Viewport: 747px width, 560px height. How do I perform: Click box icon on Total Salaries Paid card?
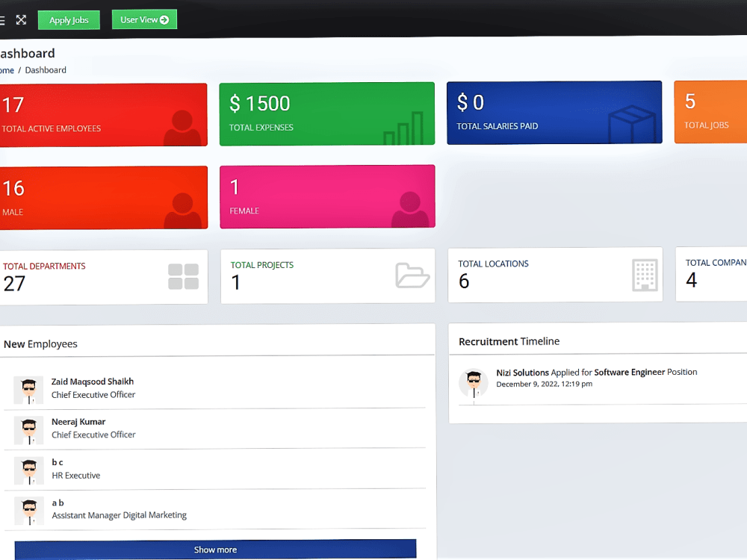coord(632,124)
